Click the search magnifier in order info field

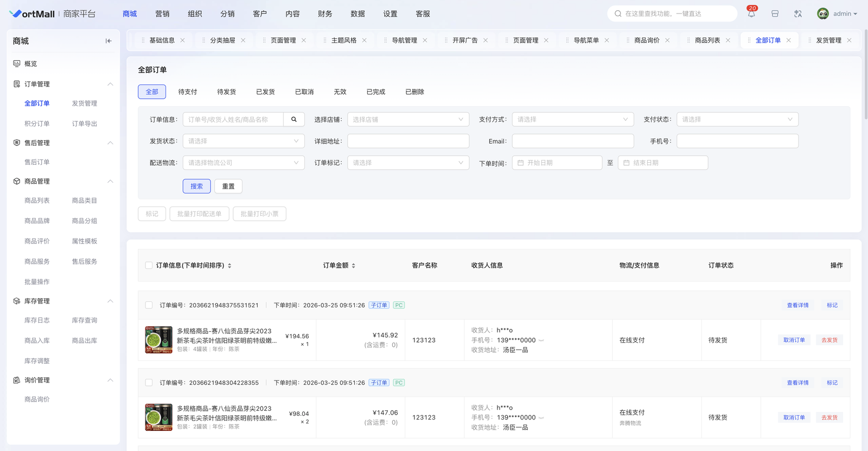[293, 119]
